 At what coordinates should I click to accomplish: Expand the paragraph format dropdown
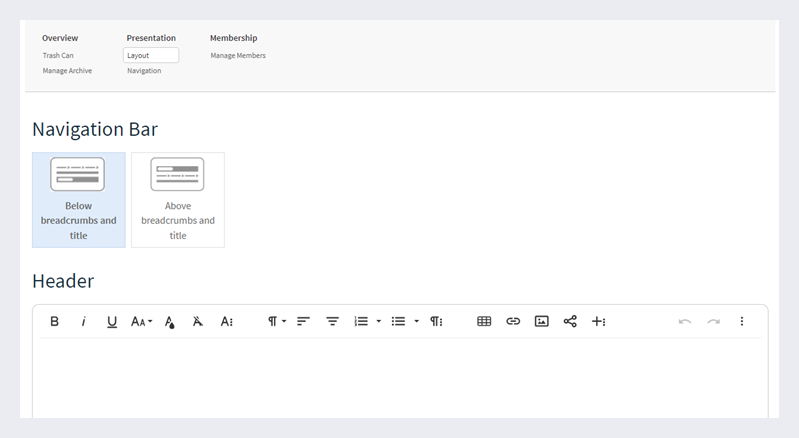pos(276,321)
